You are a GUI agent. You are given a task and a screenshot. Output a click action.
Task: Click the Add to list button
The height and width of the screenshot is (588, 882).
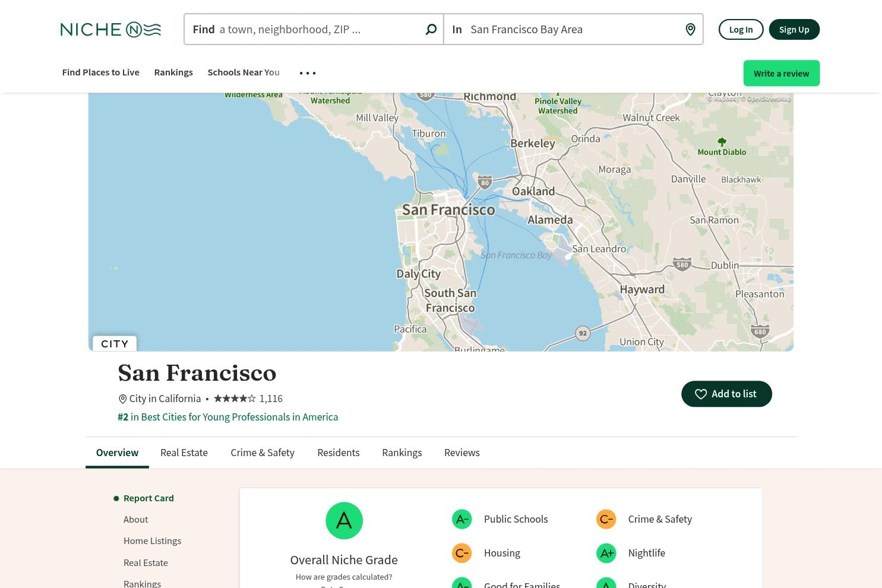(x=726, y=394)
